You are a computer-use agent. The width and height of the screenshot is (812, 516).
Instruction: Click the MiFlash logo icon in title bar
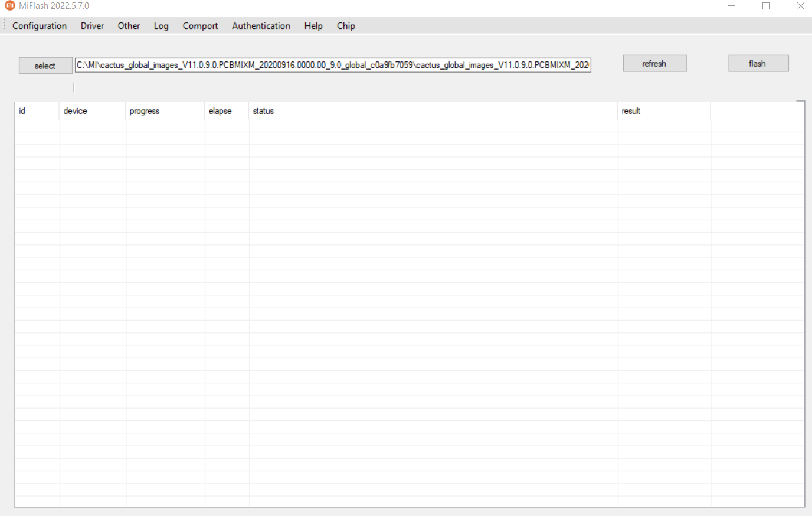[10, 5]
